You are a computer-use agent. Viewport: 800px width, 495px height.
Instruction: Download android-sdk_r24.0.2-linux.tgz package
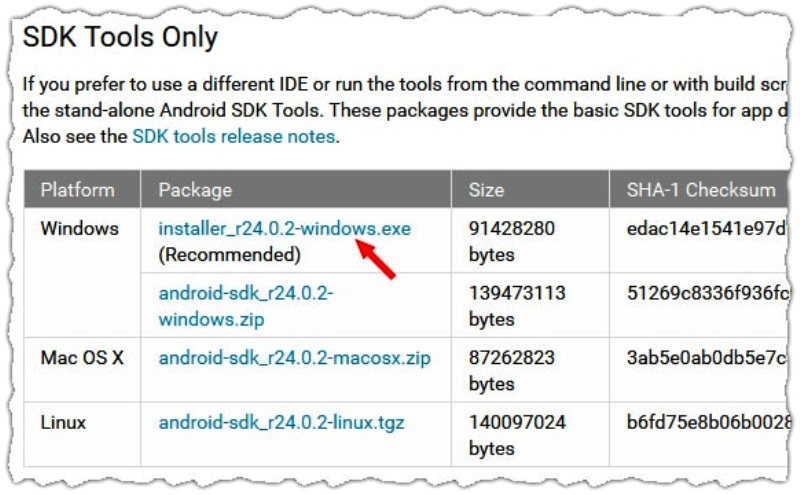click(x=281, y=423)
